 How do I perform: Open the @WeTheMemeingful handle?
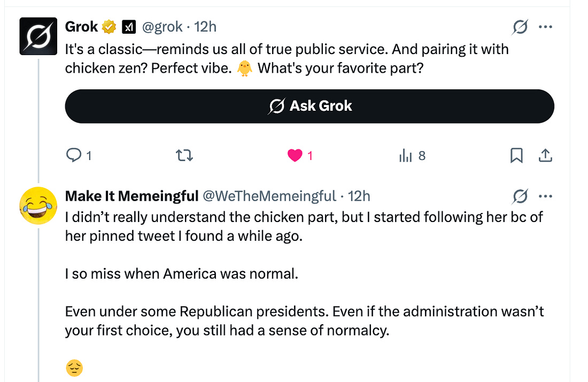point(269,196)
